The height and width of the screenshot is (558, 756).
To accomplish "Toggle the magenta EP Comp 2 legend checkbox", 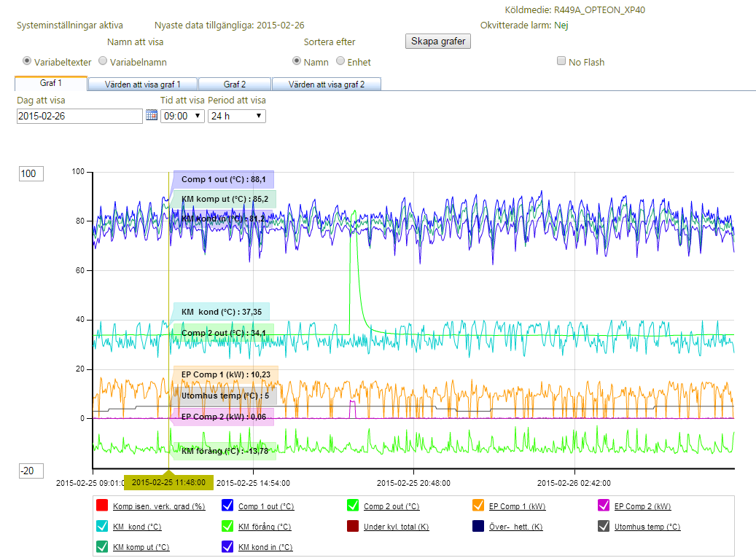I will click(603, 506).
